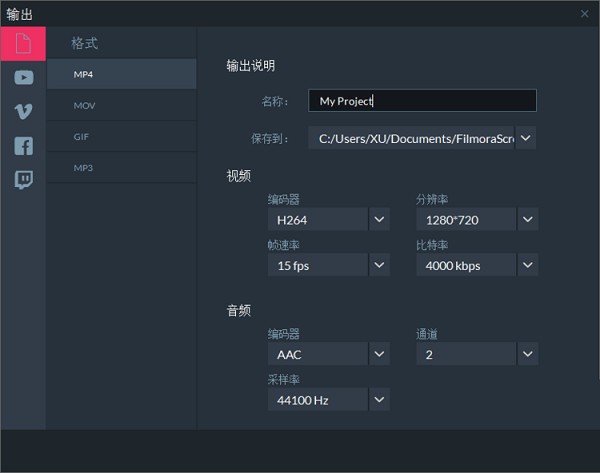Open the Facebook export option
Image resolution: width=600 pixels, height=473 pixels.
pos(23,146)
